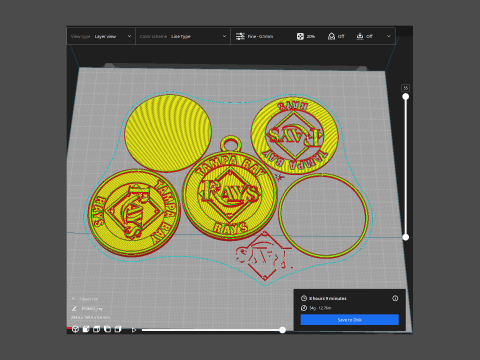
Task: Open the View type Layer view dropdown
Action: [101, 36]
